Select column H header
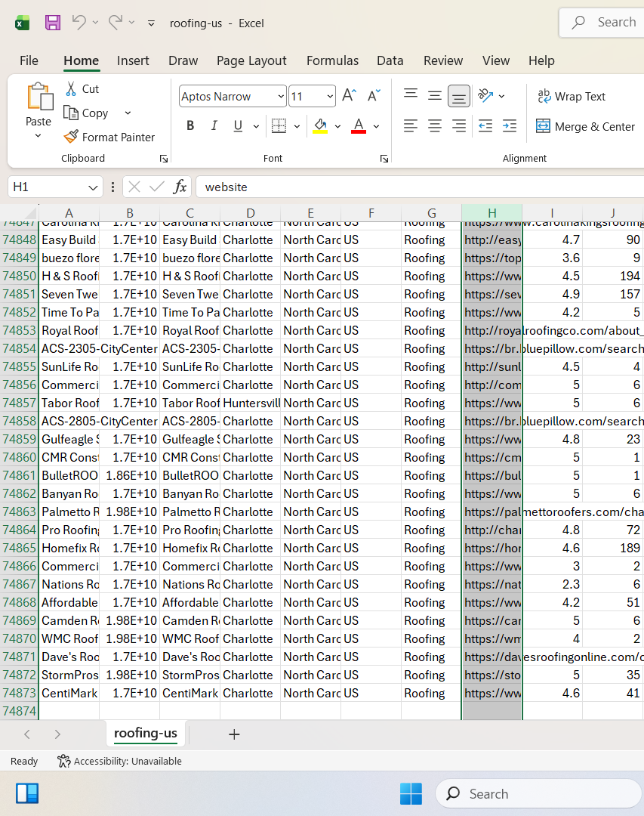Viewport: 644px width, 816px height. coord(491,213)
